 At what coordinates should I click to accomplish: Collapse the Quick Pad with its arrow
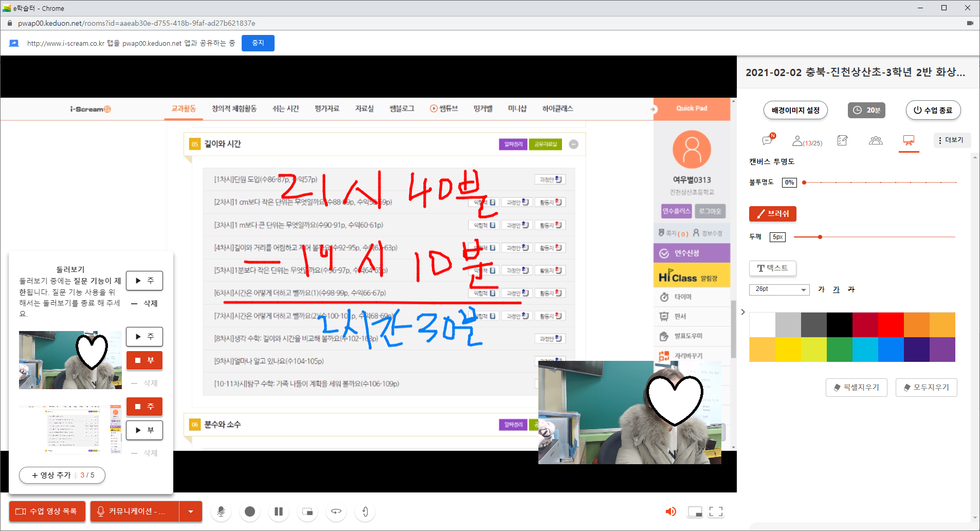653,109
